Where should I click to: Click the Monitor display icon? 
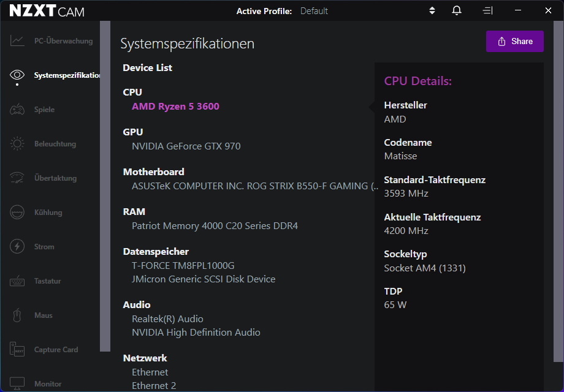(x=17, y=383)
